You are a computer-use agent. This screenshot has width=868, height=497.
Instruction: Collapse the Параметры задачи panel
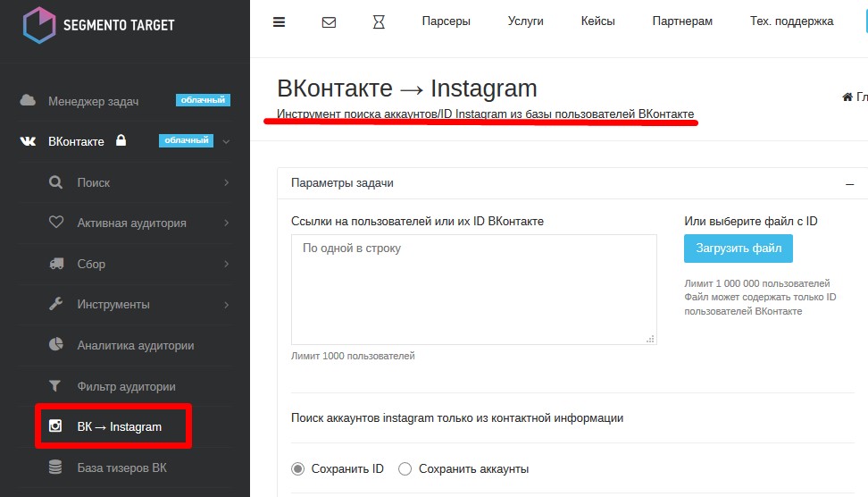tap(850, 184)
